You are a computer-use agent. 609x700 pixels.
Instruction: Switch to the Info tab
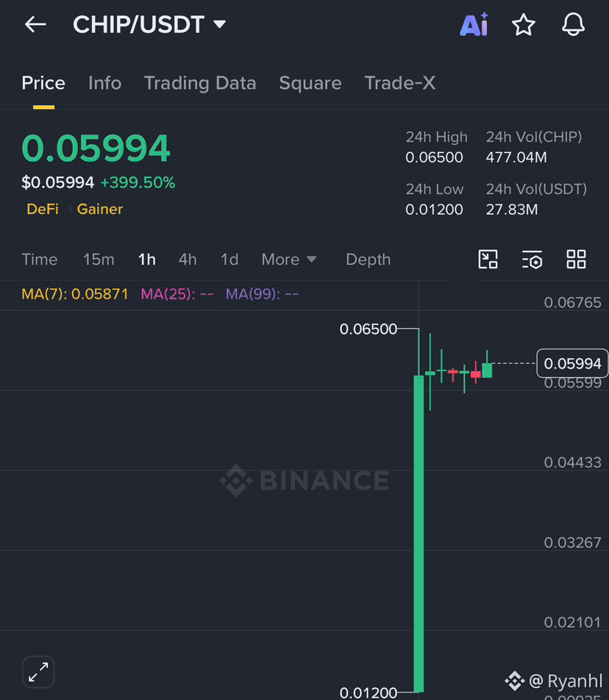(105, 83)
